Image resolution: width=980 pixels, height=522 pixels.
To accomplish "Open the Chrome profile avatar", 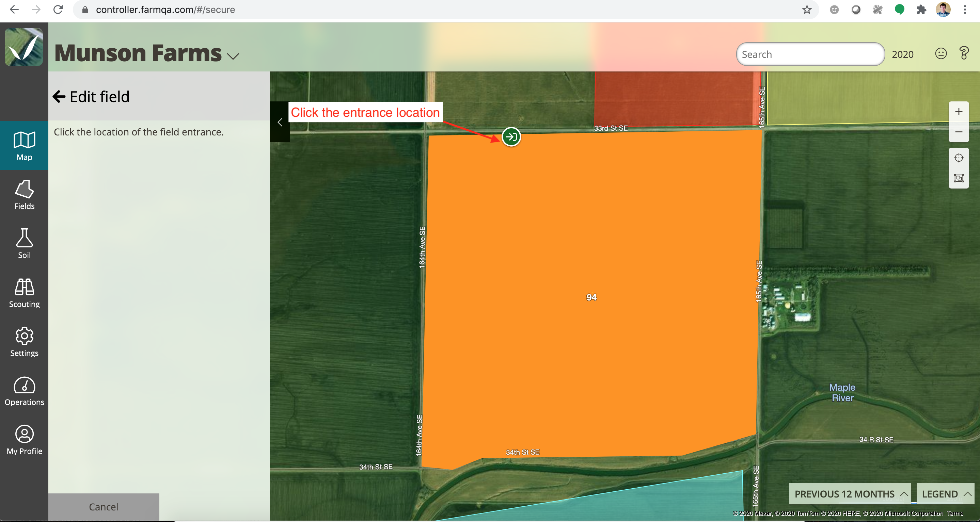I will pyautogui.click(x=943, y=10).
